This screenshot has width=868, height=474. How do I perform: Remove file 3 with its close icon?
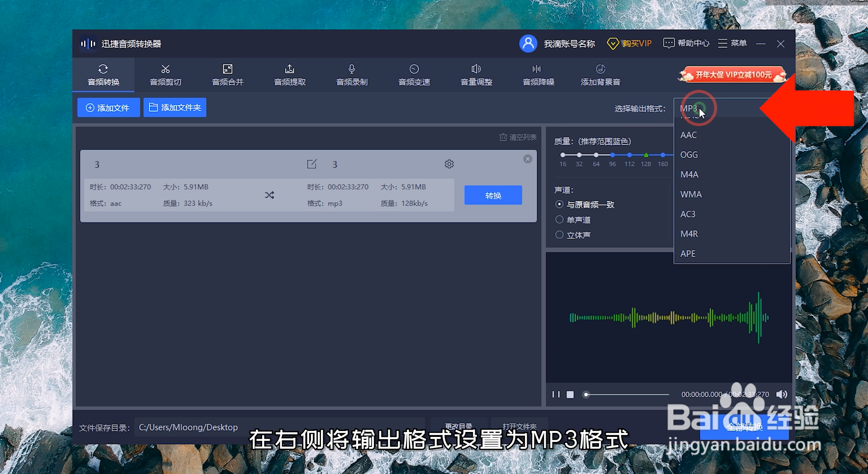click(x=528, y=159)
